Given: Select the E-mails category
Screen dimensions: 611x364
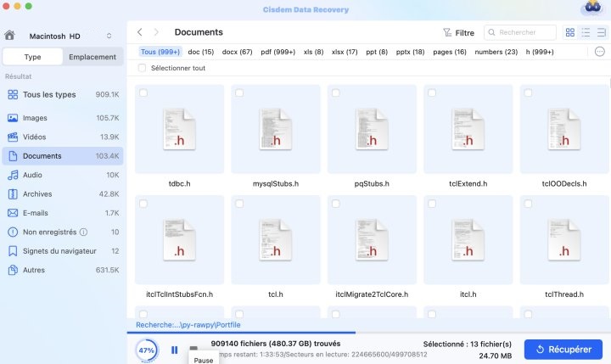Looking at the screenshot, I should tap(63, 213).
